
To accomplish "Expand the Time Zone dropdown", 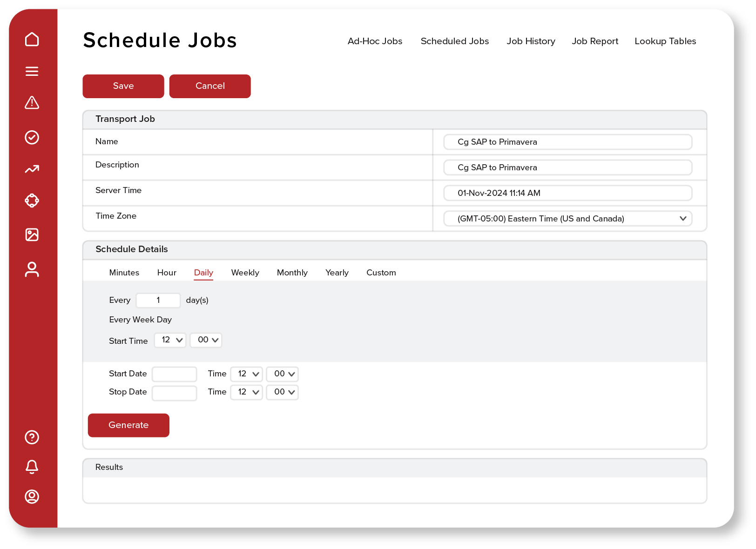I will (x=567, y=219).
